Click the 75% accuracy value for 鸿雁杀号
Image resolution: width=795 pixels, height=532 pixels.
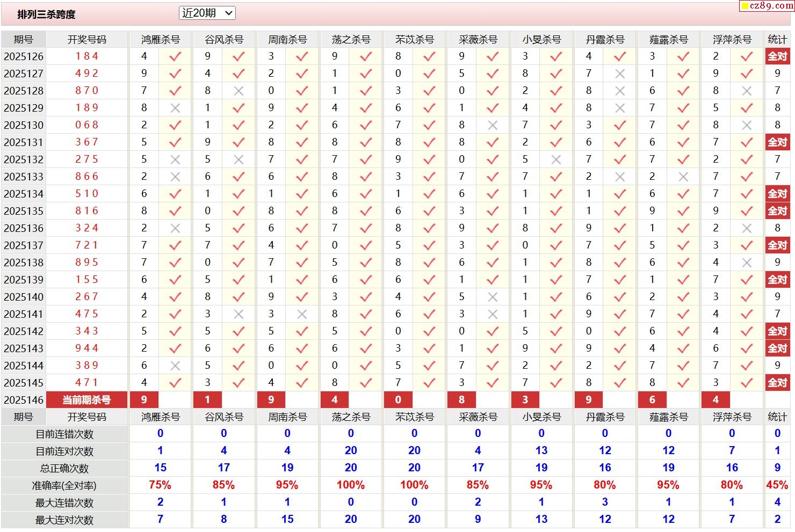[160, 485]
